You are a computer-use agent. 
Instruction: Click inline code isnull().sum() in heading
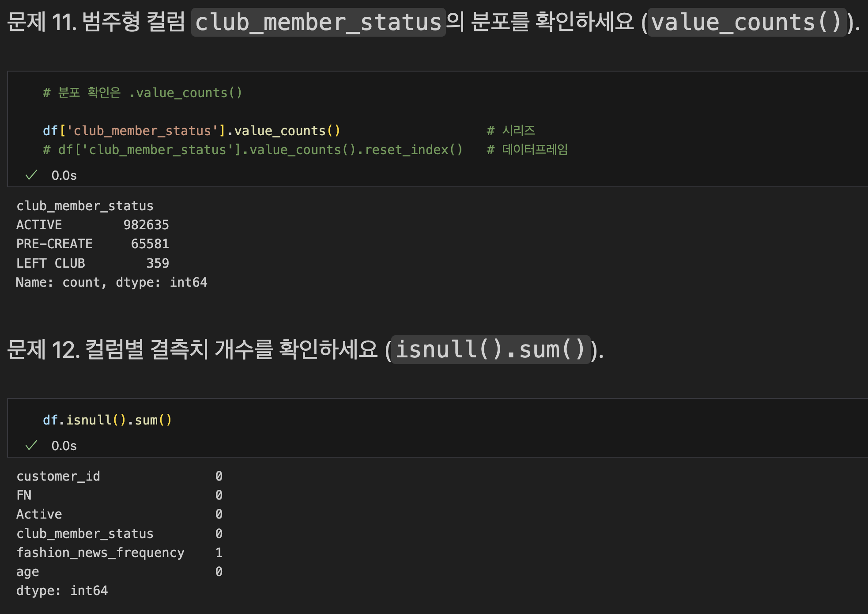[490, 349]
